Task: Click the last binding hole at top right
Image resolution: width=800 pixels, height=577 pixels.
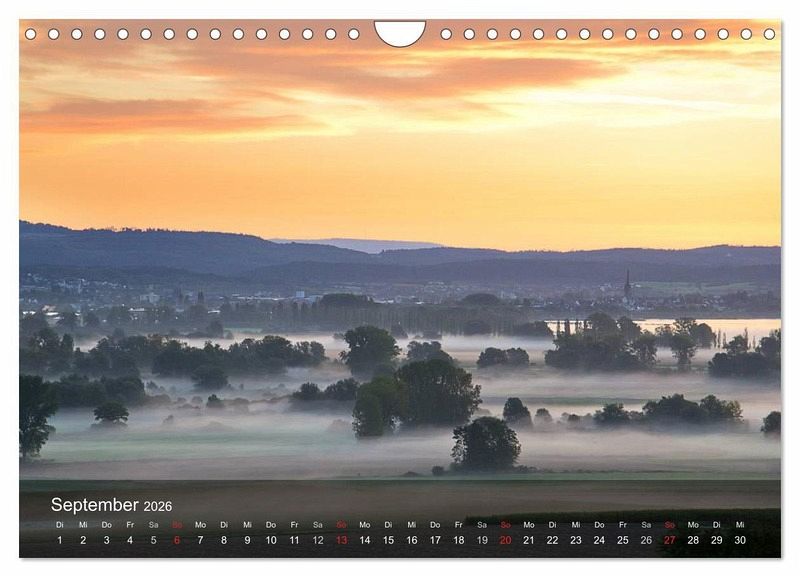Action: [x=769, y=34]
